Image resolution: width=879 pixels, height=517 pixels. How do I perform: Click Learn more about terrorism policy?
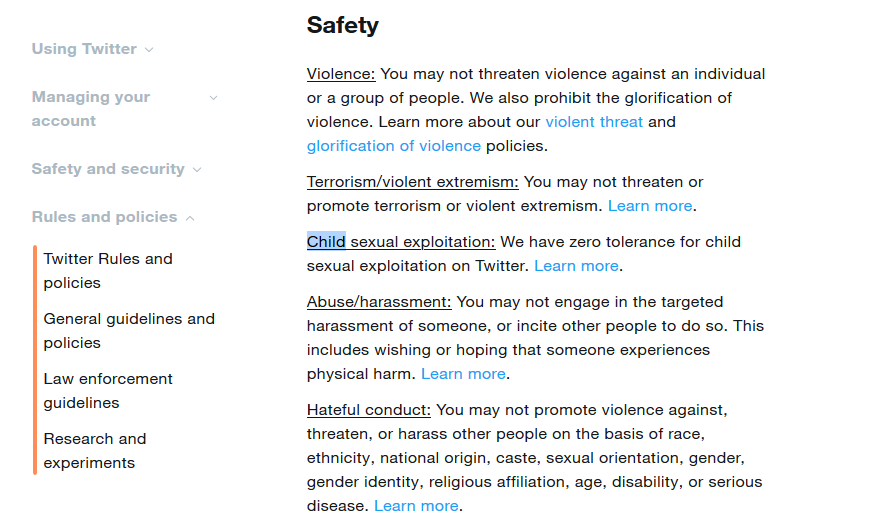[x=650, y=206]
